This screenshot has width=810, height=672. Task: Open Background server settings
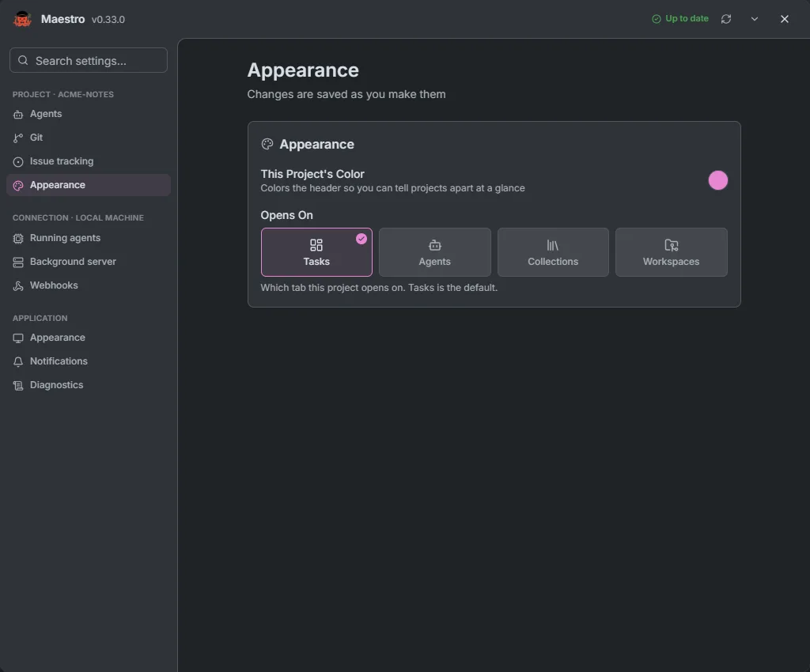pos(89,262)
